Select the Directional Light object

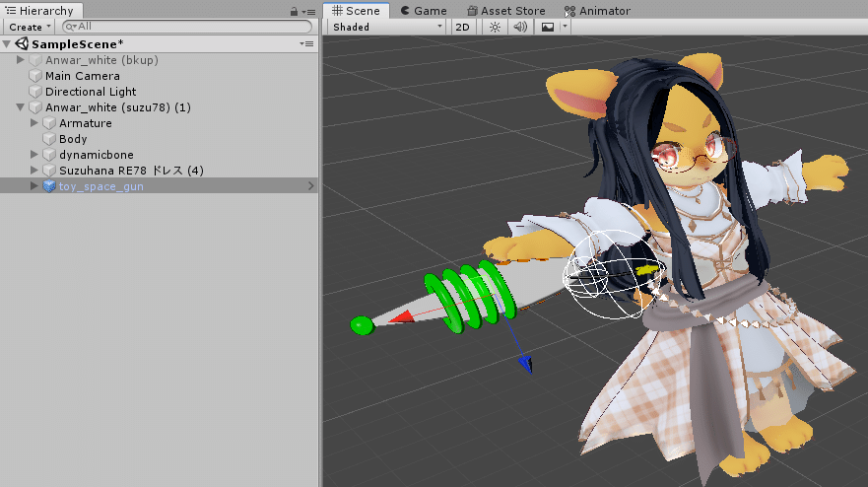91,92
